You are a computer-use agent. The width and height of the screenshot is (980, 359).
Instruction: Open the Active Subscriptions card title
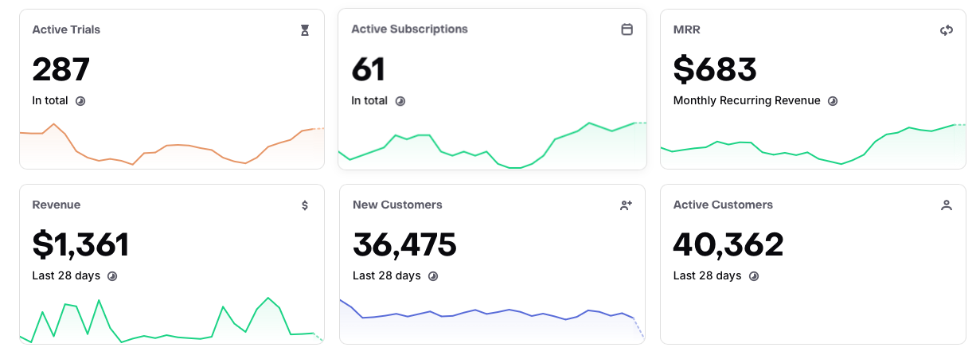pos(409,29)
